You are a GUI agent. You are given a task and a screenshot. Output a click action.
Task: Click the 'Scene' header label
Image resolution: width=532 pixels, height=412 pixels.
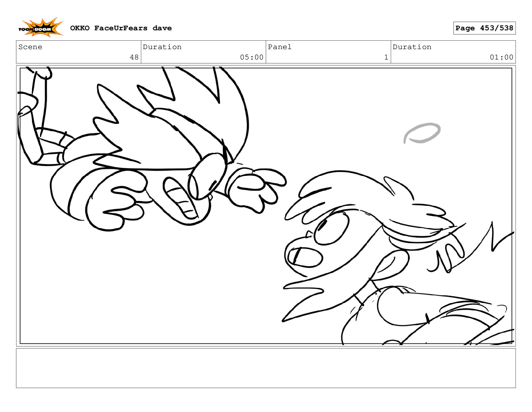click(30, 47)
